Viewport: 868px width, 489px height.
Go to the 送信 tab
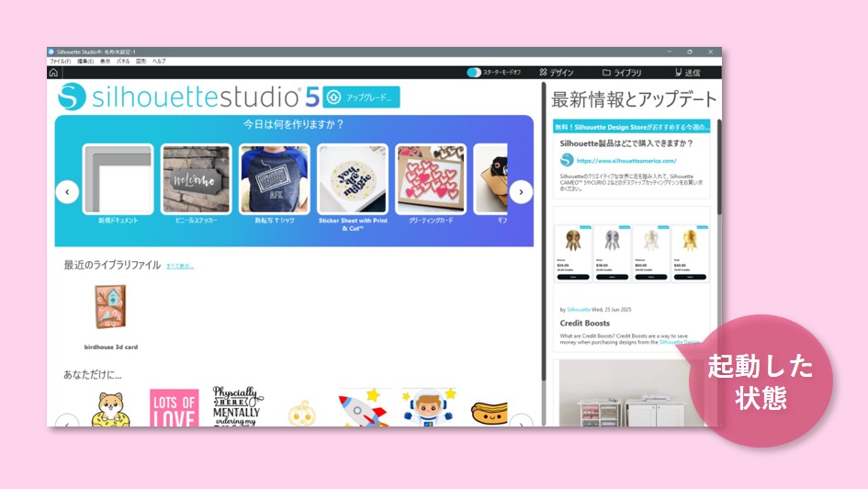point(688,73)
